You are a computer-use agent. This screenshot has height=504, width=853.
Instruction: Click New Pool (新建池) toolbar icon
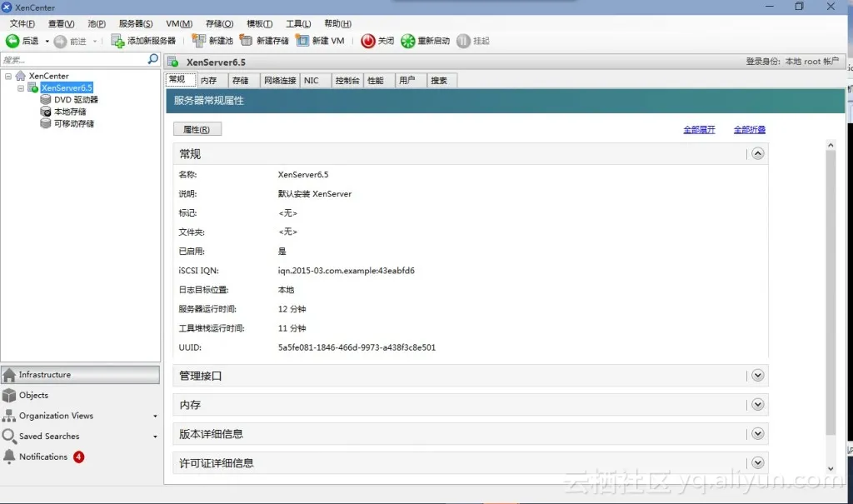[x=198, y=41]
